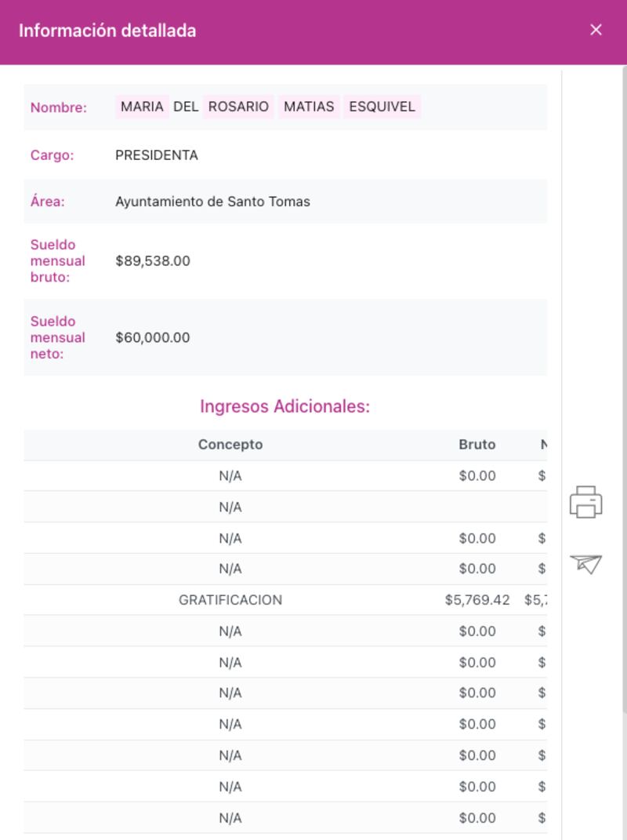Select the MARIA name tag
The width and height of the screenshot is (627, 840).
(x=142, y=107)
